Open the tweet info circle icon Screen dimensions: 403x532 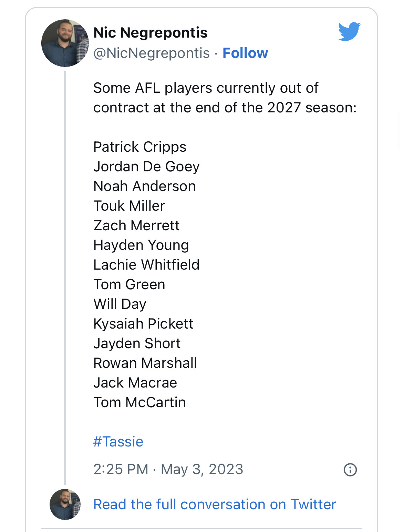(x=350, y=470)
